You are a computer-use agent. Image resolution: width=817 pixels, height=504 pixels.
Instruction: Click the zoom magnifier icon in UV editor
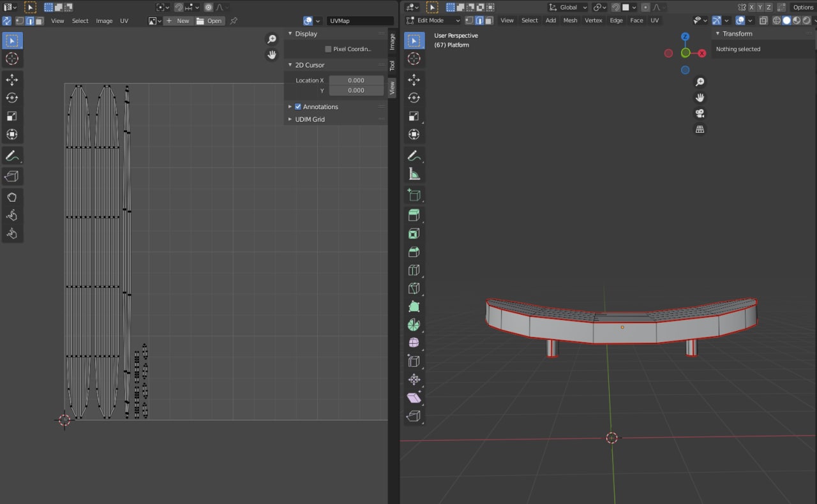[272, 40]
